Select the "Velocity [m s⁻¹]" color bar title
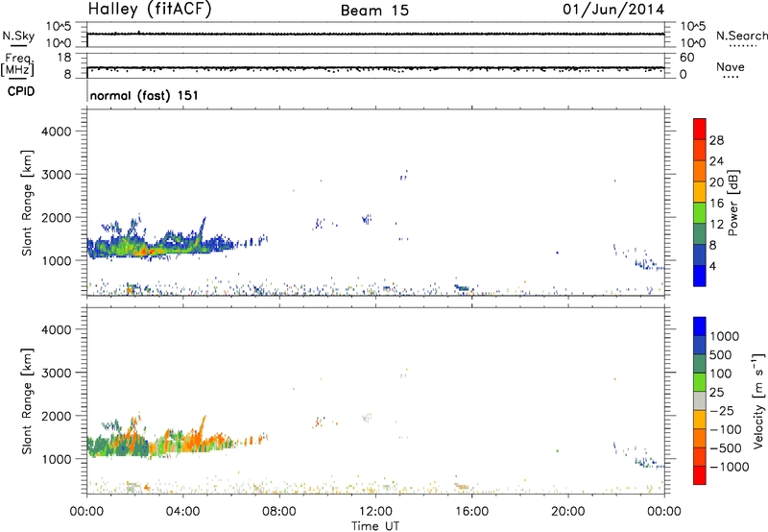 click(758, 400)
